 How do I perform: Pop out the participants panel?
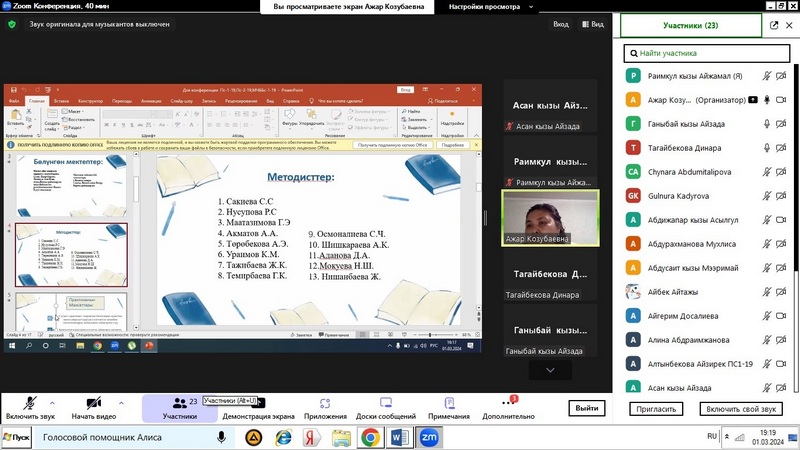click(x=773, y=26)
